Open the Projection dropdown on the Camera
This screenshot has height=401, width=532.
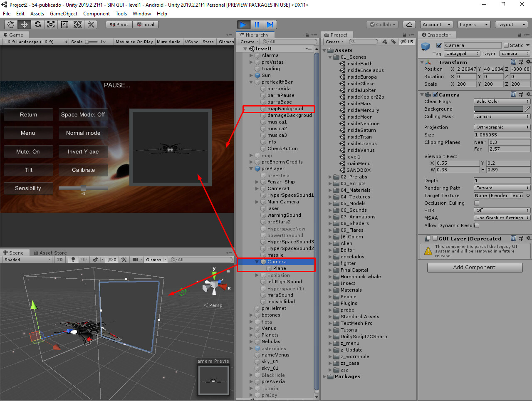[x=502, y=127]
